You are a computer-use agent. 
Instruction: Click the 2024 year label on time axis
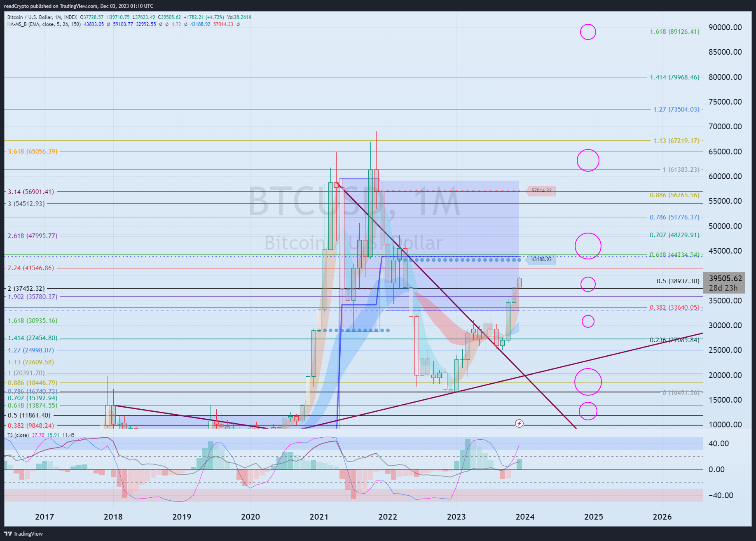pos(525,517)
